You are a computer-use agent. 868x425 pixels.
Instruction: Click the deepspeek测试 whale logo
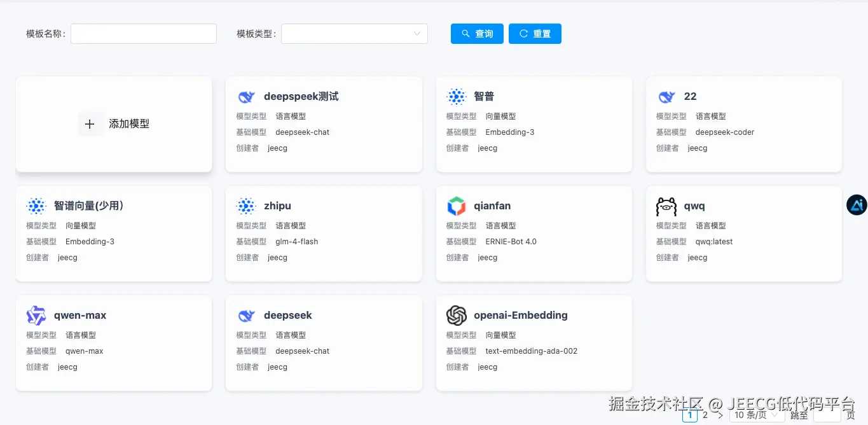[x=246, y=97]
